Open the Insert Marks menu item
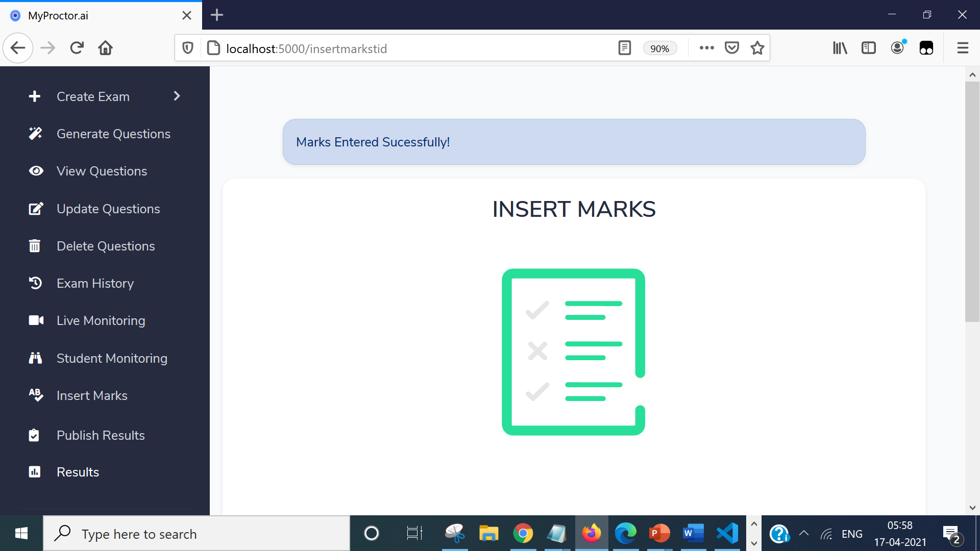980x551 pixels. pyautogui.click(x=92, y=395)
